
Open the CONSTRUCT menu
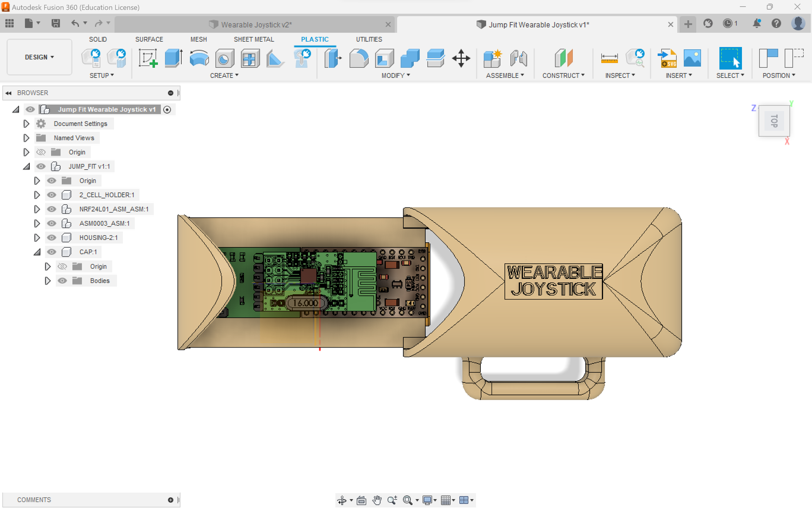click(563, 75)
